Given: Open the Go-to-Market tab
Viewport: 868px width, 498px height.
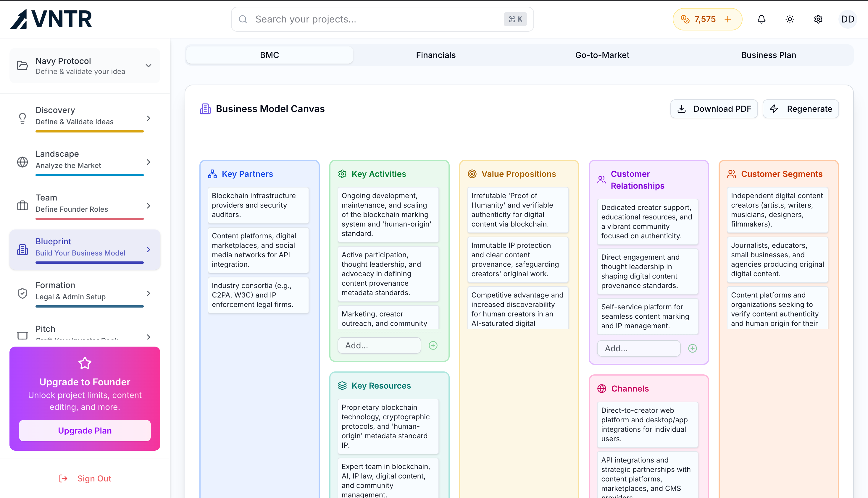Looking at the screenshot, I should click(x=602, y=55).
